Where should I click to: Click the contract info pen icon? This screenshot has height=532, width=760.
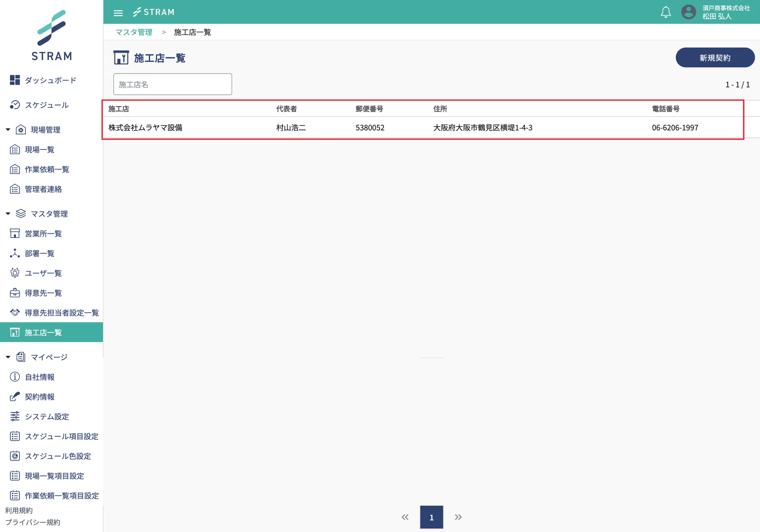15,397
